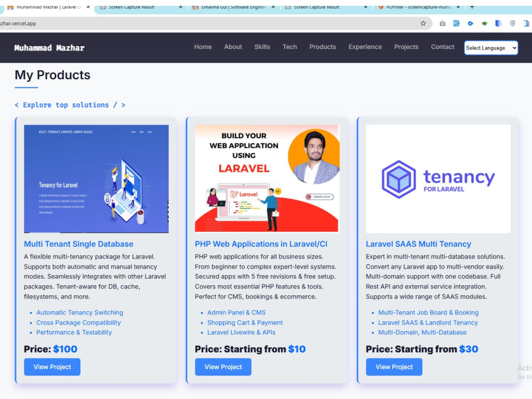Click the Laravel Livewire & APIs bullet

[241, 332]
